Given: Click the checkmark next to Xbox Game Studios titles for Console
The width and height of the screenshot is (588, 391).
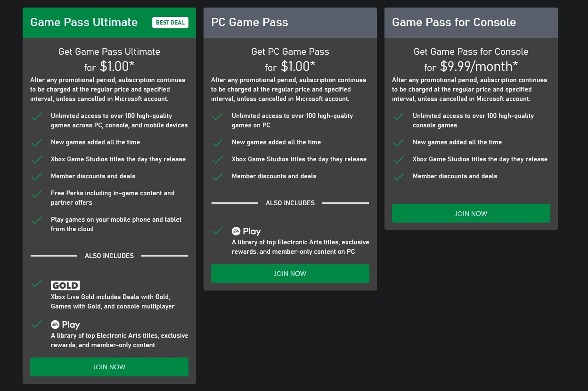Looking at the screenshot, I should click(398, 159).
